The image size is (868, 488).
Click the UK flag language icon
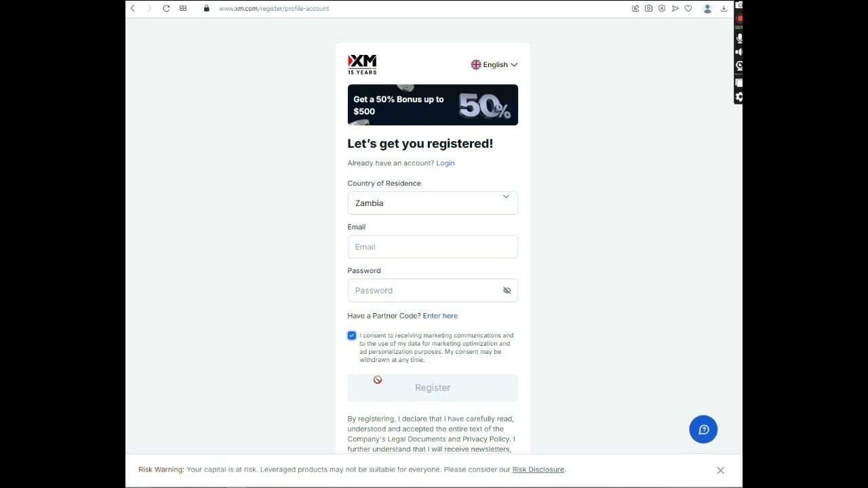[x=476, y=64]
